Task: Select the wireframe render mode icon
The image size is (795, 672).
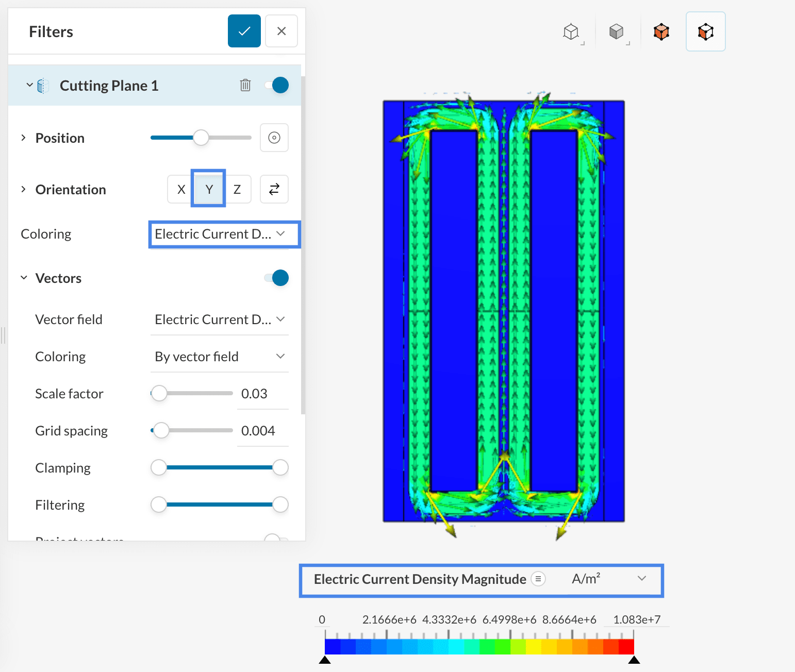Action: point(571,31)
